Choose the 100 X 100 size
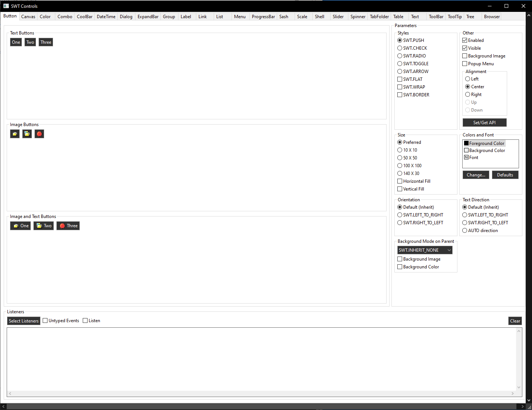The image size is (532, 410). (409, 166)
